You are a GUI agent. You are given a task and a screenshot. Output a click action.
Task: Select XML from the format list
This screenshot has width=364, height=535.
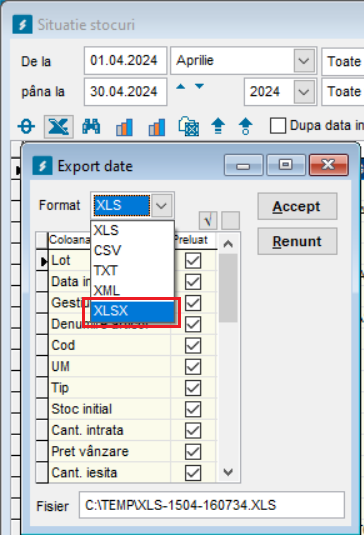(132, 291)
